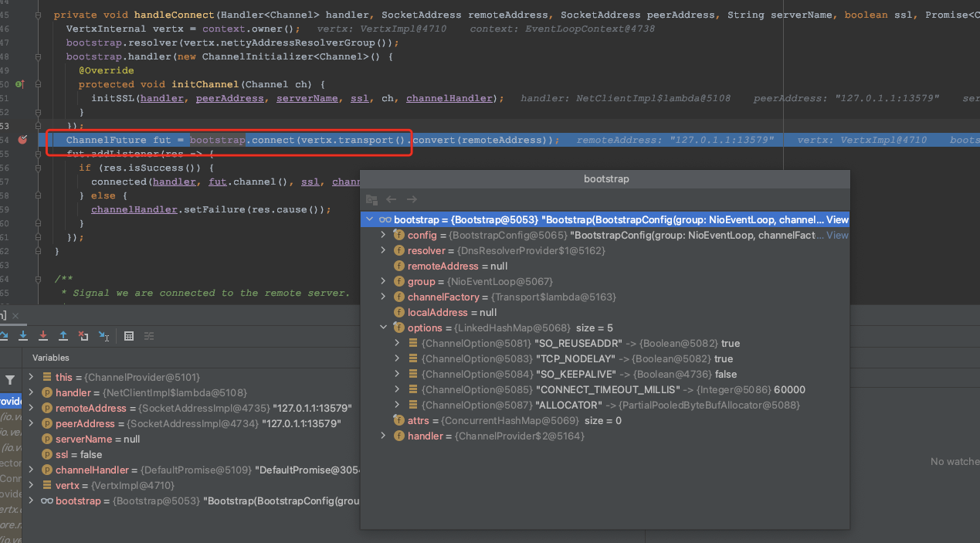
Task: Click the red Force Step Into icon
Action: coord(43,335)
